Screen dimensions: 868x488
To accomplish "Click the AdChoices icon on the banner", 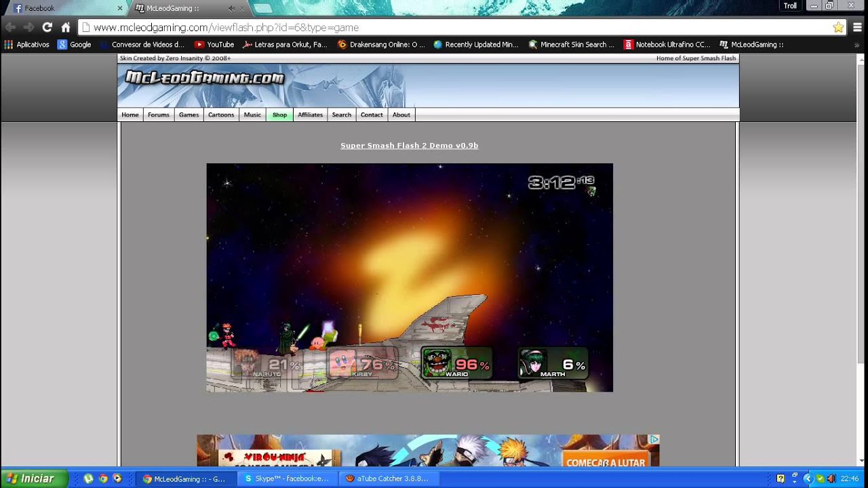I will 654,439.
